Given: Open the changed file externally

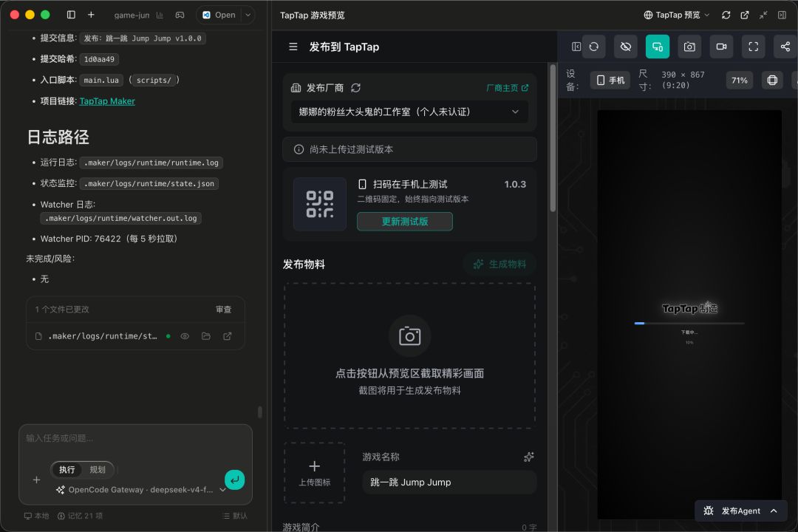Looking at the screenshot, I should 228,336.
